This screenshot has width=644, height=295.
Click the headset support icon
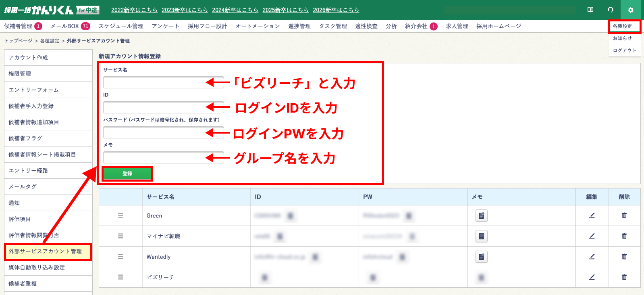(x=611, y=10)
